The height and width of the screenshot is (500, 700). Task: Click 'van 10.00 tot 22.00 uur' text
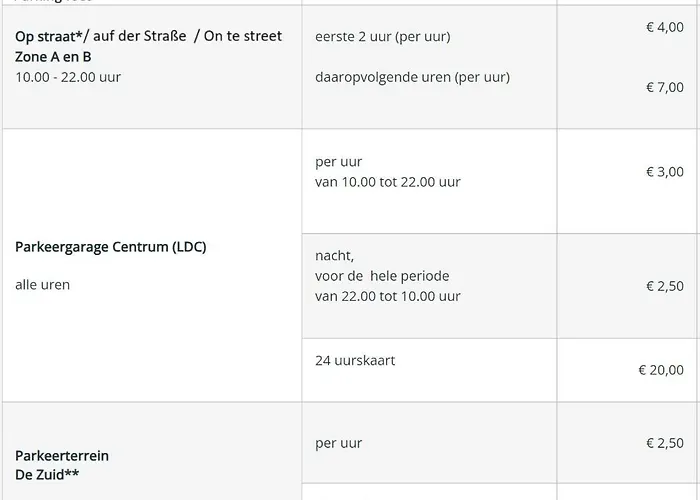pos(387,182)
